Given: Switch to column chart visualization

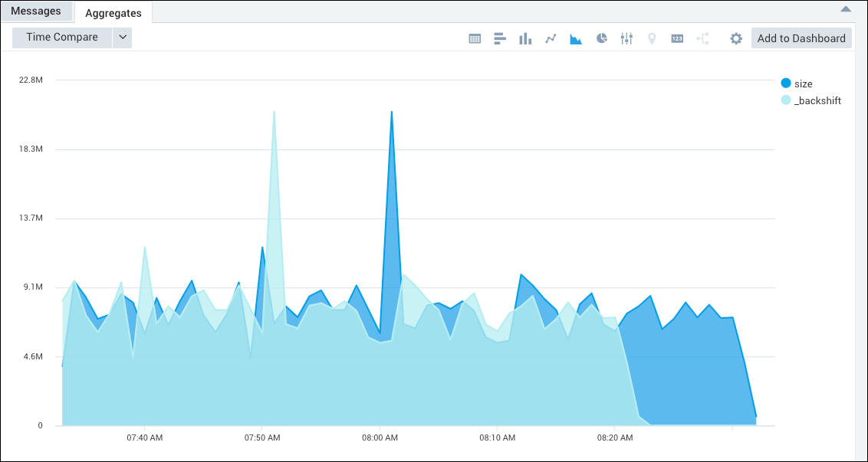Looking at the screenshot, I should (x=524, y=38).
